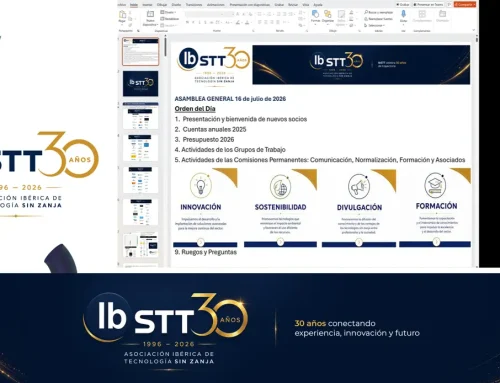Open the Sección dropdown in Diapositivas
The height and width of the screenshot is (383, 500).
(x=169, y=25)
